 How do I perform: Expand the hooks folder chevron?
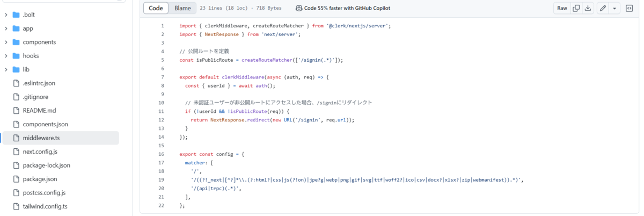[6, 56]
